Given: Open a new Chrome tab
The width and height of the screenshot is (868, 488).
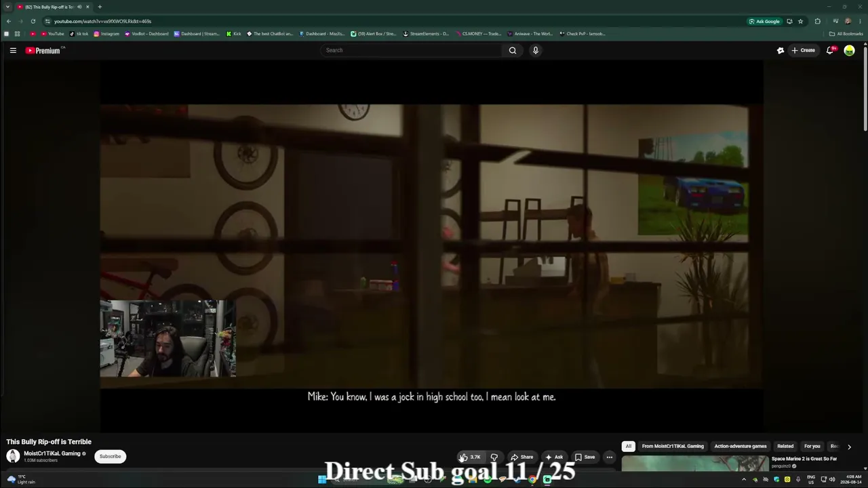Looking at the screenshot, I should [x=100, y=7].
